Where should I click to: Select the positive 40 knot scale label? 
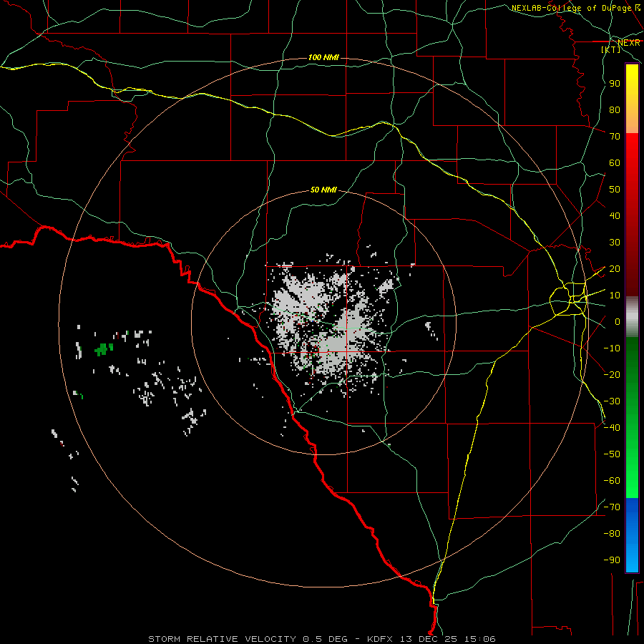(615, 215)
